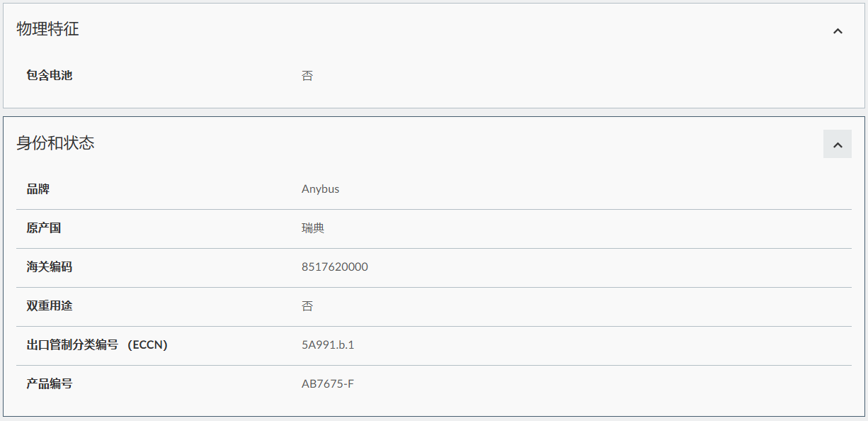
Task: Click the 瑞典 country value
Action: pyautogui.click(x=313, y=228)
